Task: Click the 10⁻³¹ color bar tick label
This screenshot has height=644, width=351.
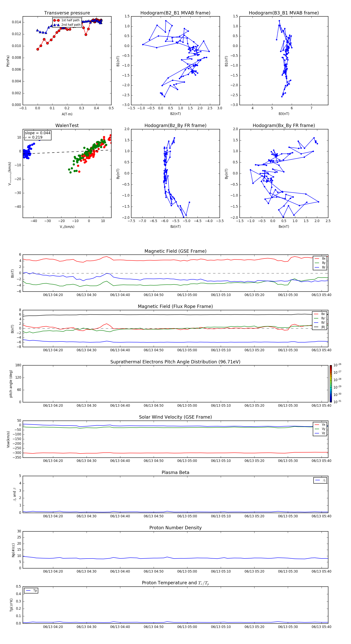Action: pyautogui.click(x=337, y=402)
